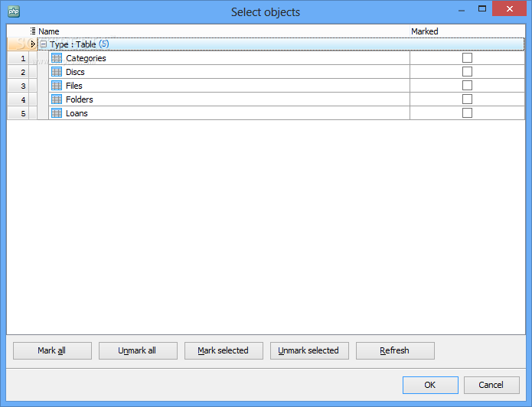Viewport: 532px width, 407px height.
Task: Click the Loans table icon
Action: [57, 113]
